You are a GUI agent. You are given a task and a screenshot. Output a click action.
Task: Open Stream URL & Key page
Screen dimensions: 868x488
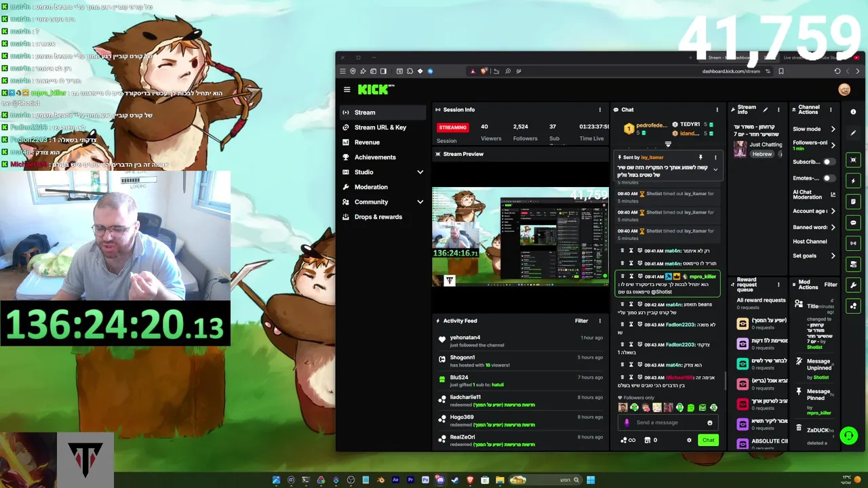click(383, 127)
